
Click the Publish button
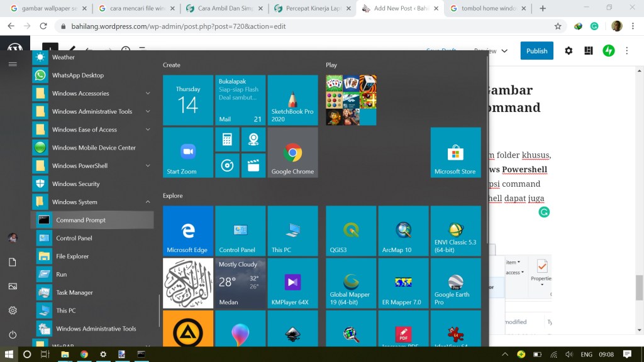coord(536,51)
